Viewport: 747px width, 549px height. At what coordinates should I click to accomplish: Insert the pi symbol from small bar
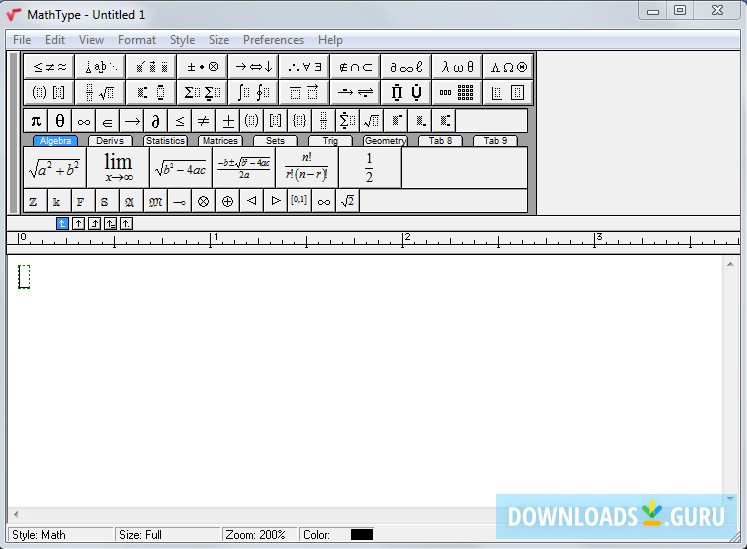pos(36,121)
